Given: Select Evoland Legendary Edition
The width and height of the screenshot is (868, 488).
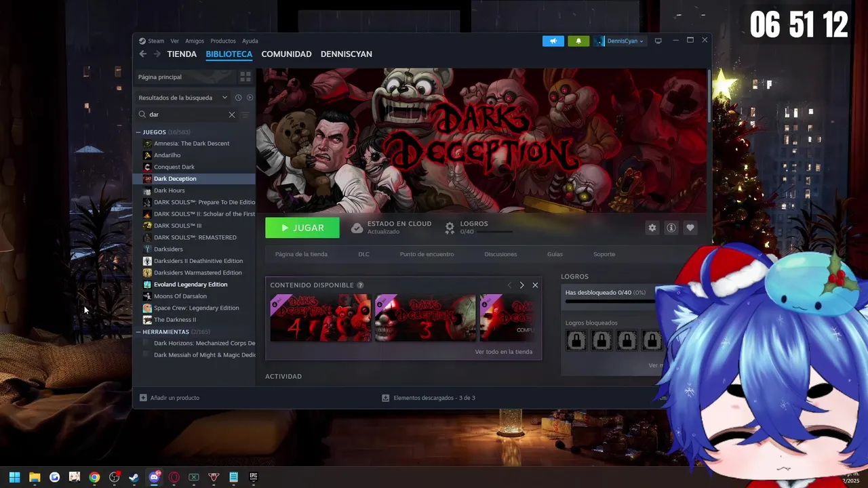Looking at the screenshot, I should click(x=195, y=285).
